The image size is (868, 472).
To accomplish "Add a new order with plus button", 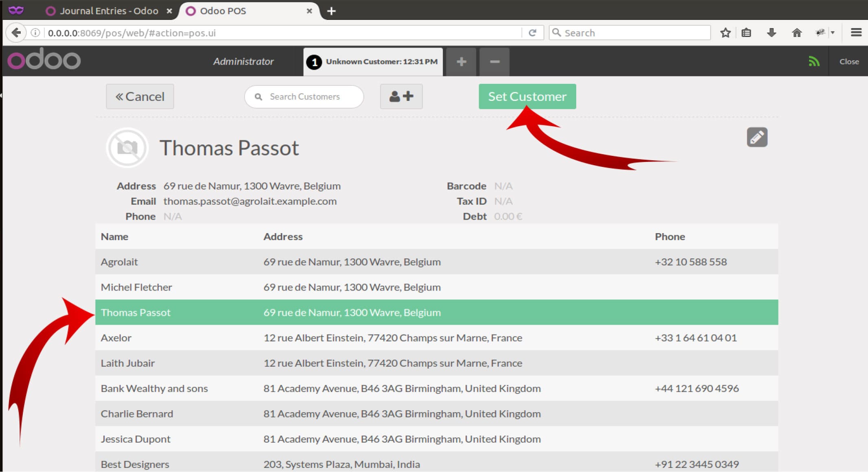I will click(461, 61).
